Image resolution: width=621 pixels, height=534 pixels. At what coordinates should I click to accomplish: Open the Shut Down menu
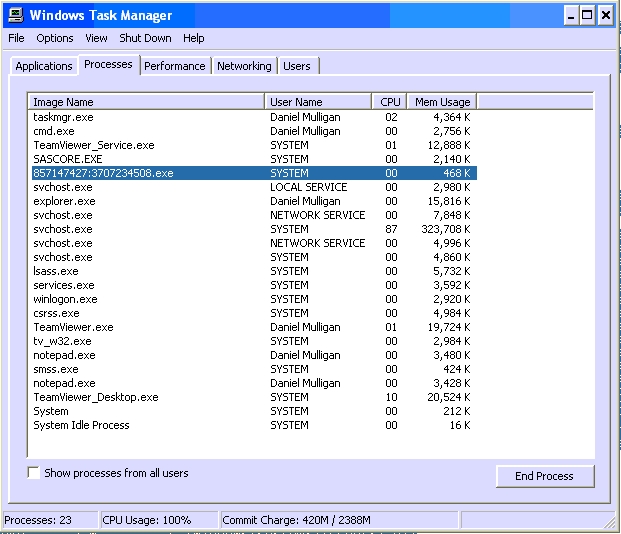tap(145, 38)
